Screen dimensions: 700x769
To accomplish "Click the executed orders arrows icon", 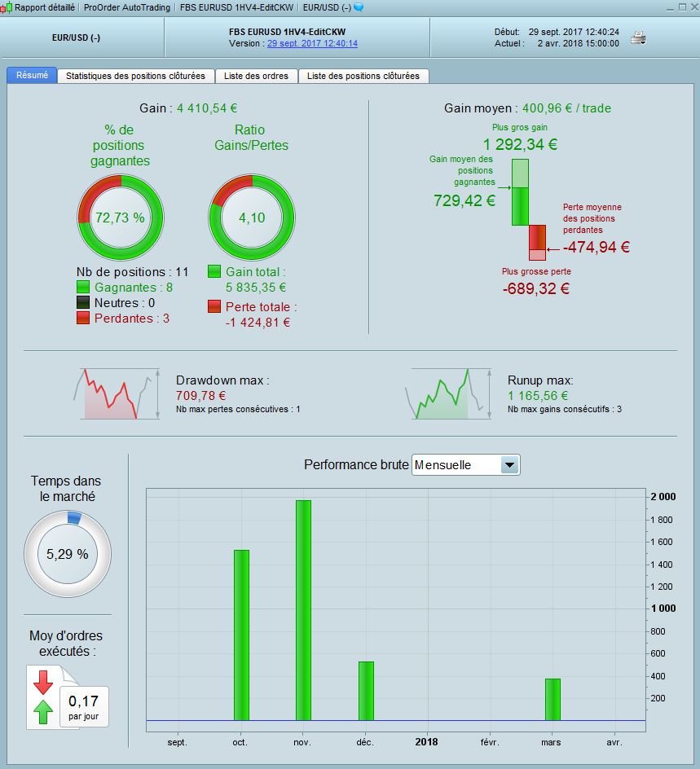I will coord(43,697).
